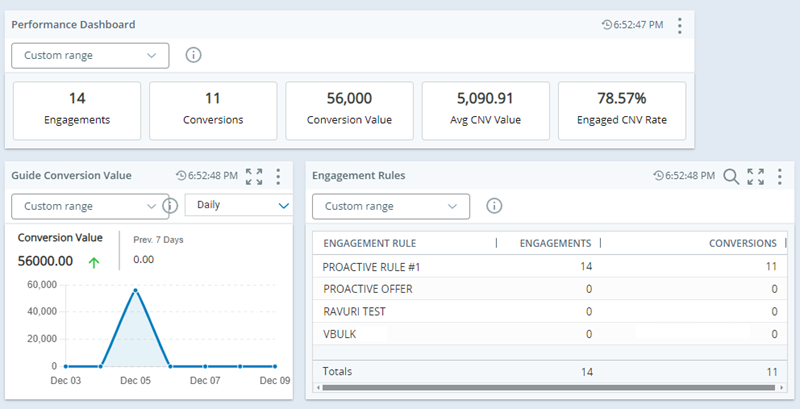
Task: Click the Guide Conversion Value title
Action: 71,175
